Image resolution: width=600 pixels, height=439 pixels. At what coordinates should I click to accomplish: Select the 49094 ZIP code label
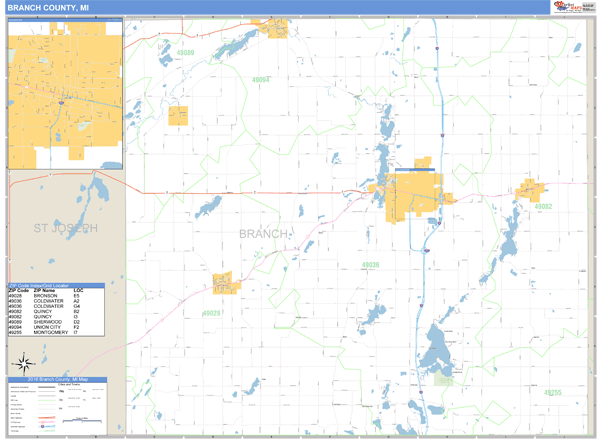click(260, 79)
